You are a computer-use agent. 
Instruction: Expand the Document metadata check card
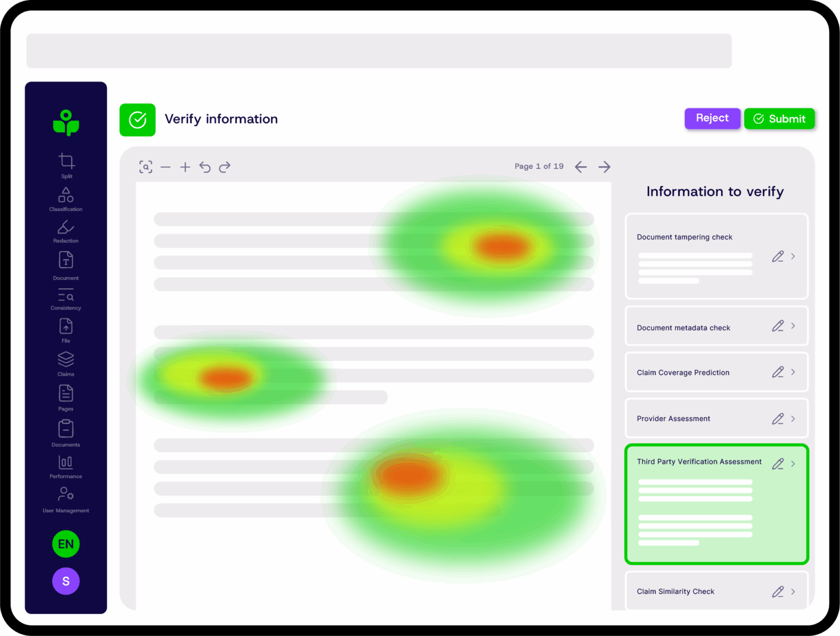click(x=793, y=326)
